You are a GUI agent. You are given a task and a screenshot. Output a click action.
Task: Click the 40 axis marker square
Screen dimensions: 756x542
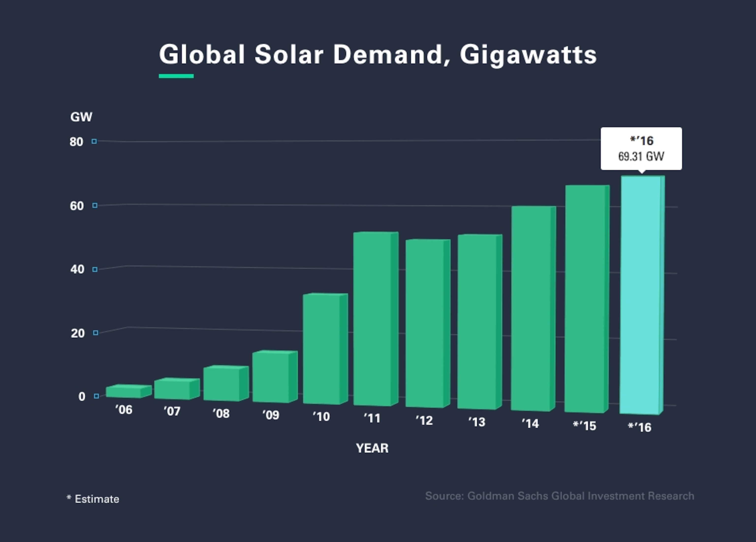[x=95, y=269]
